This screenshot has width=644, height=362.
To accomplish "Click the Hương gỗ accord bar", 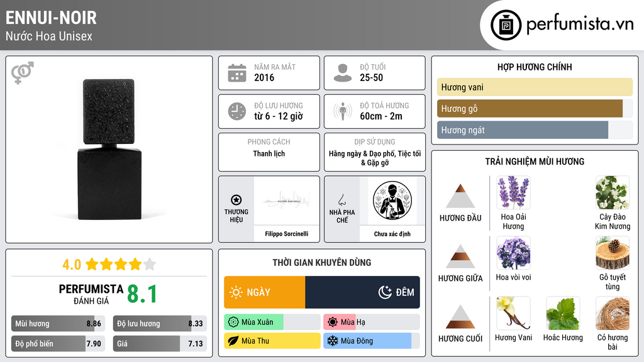I will (535, 108).
